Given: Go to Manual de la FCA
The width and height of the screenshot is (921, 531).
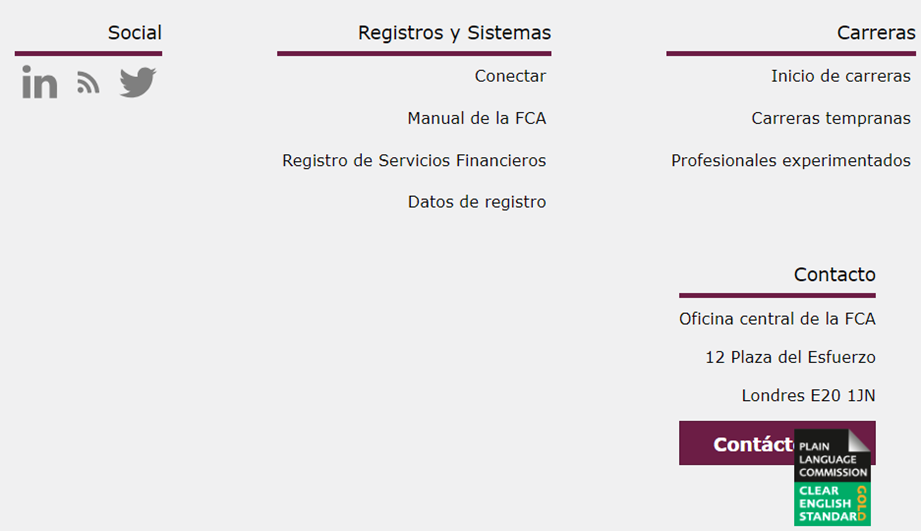Looking at the screenshot, I should click(x=476, y=118).
